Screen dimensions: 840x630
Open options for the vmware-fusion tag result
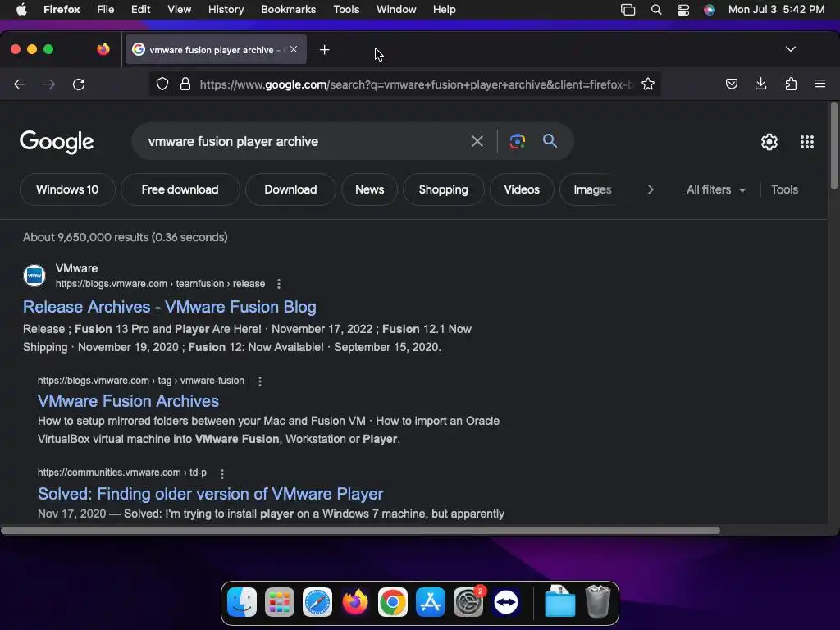[260, 381]
